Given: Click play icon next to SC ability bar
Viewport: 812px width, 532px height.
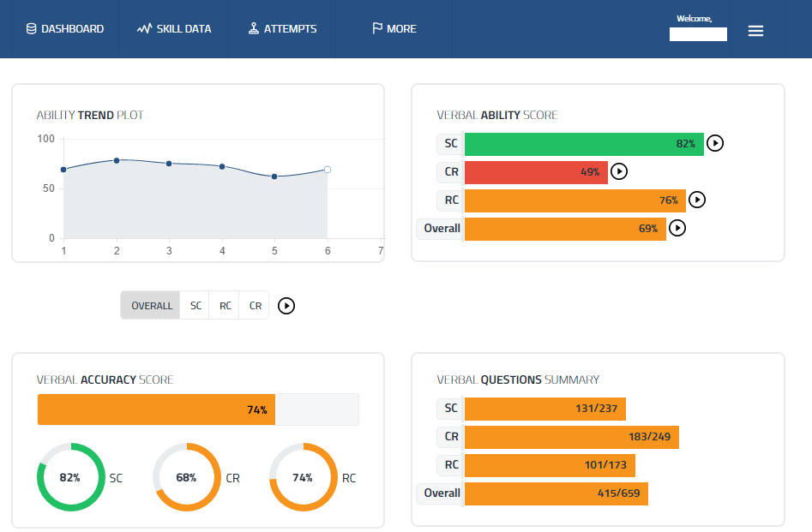Looking at the screenshot, I should click(715, 144).
